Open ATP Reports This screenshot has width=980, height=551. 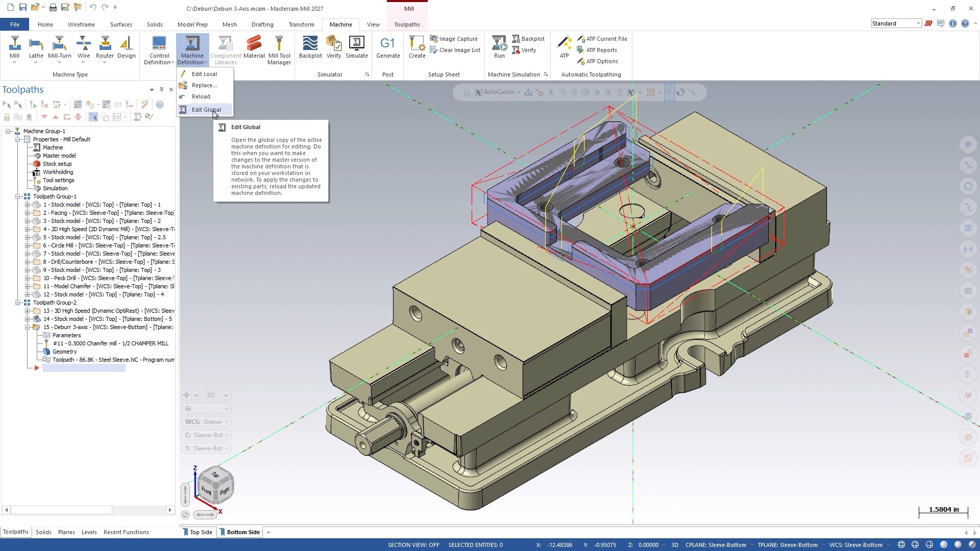597,50
